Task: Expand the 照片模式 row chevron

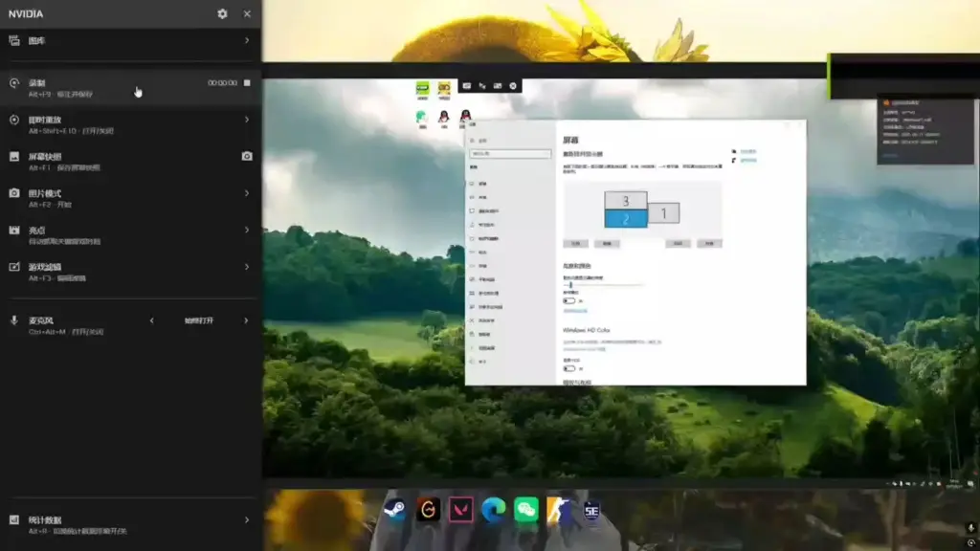Action: (x=247, y=193)
